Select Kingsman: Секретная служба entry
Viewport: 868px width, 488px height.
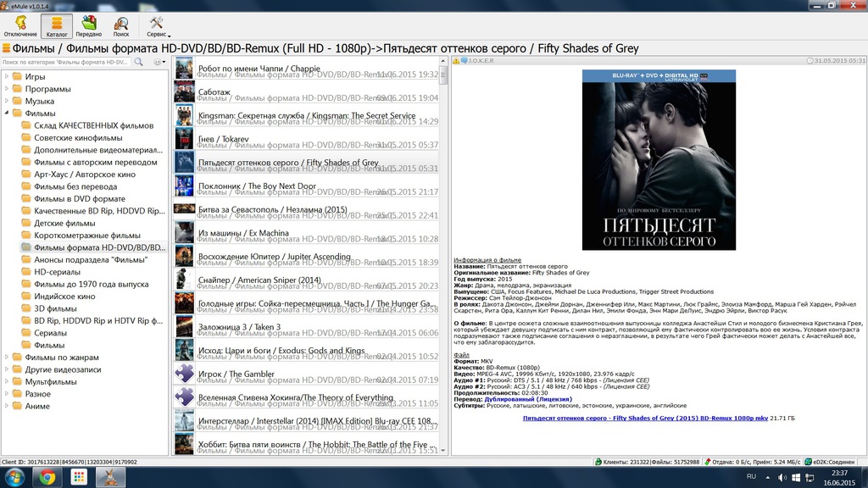point(307,115)
